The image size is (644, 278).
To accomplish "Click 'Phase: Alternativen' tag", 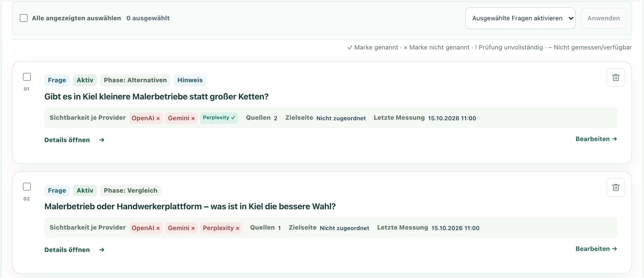I will [135, 80].
